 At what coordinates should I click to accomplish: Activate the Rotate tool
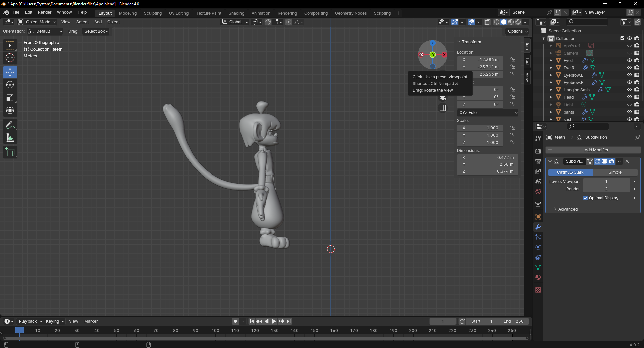[10, 85]
